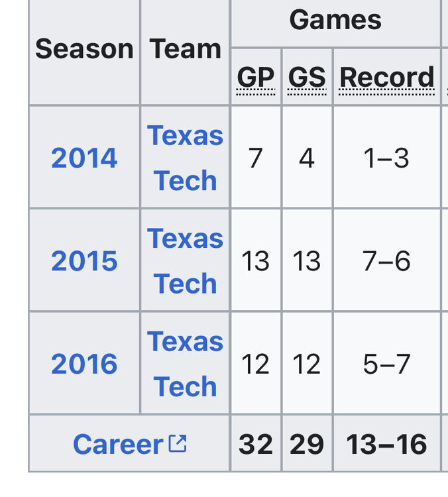
Task: Open the Career stats link
Action: [118, 444]
